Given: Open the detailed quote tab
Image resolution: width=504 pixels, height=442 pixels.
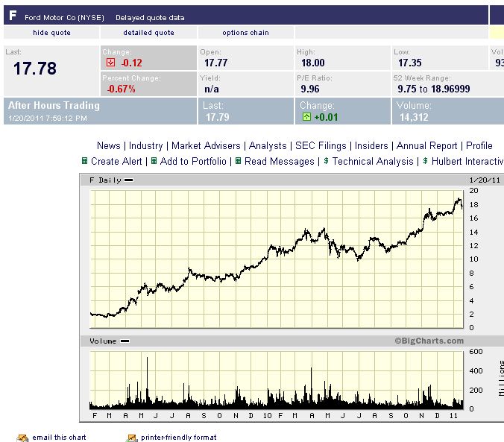Looking at the screenshot, I should click(x=148, y=33).
